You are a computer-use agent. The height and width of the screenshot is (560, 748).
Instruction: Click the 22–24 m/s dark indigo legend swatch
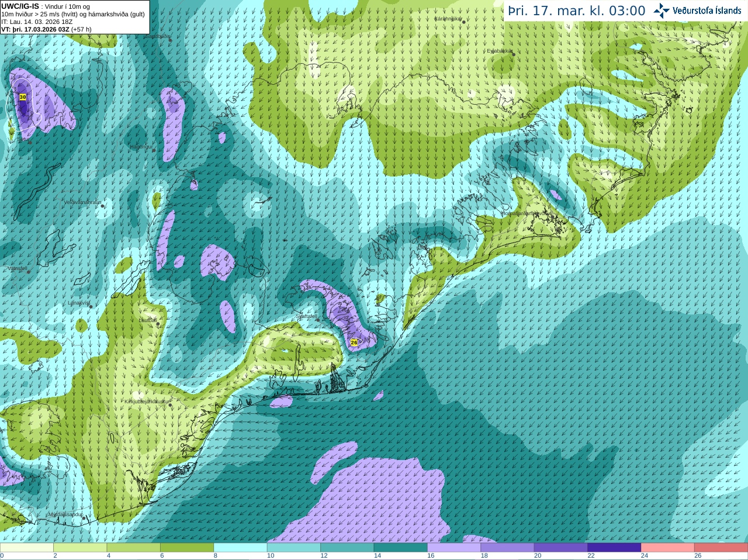(x=614, y=548)
